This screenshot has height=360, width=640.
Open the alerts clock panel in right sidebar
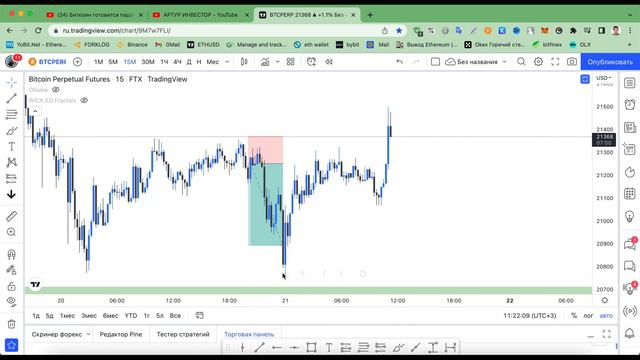tap(630, 105)
